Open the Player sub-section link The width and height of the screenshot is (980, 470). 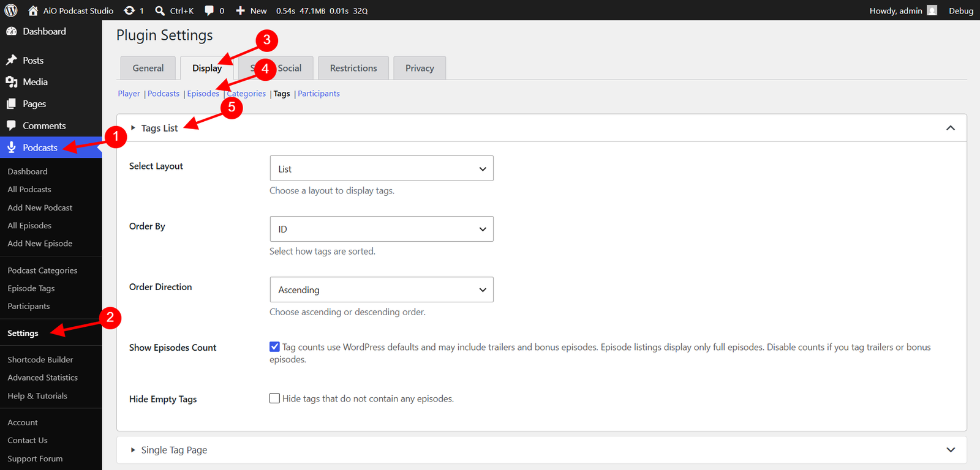pos(129,94)
